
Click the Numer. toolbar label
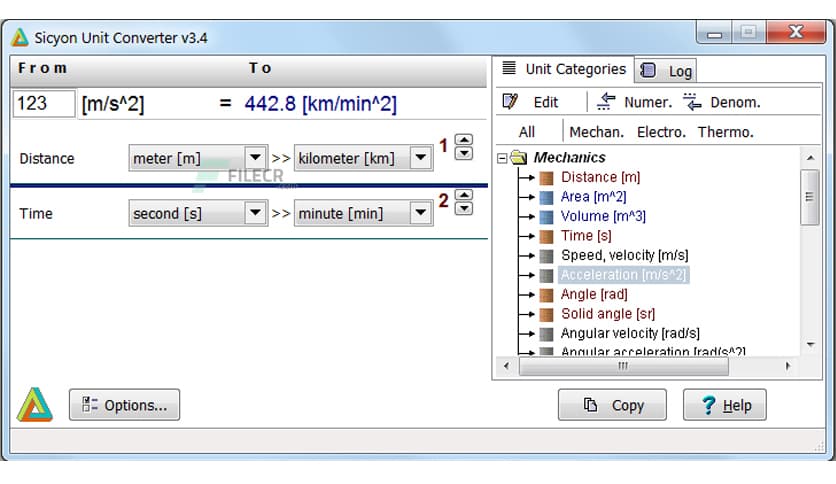coord(648,102)
